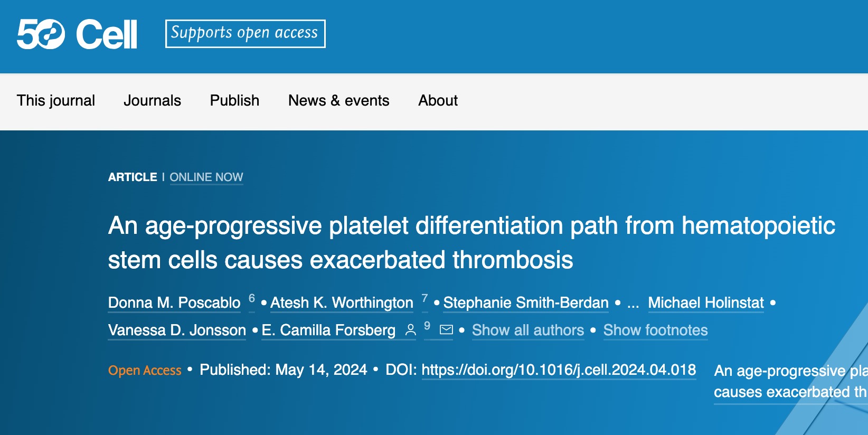Expand Show all authors
The width and height of the screenshot is (868, 435).
[528, 330]
